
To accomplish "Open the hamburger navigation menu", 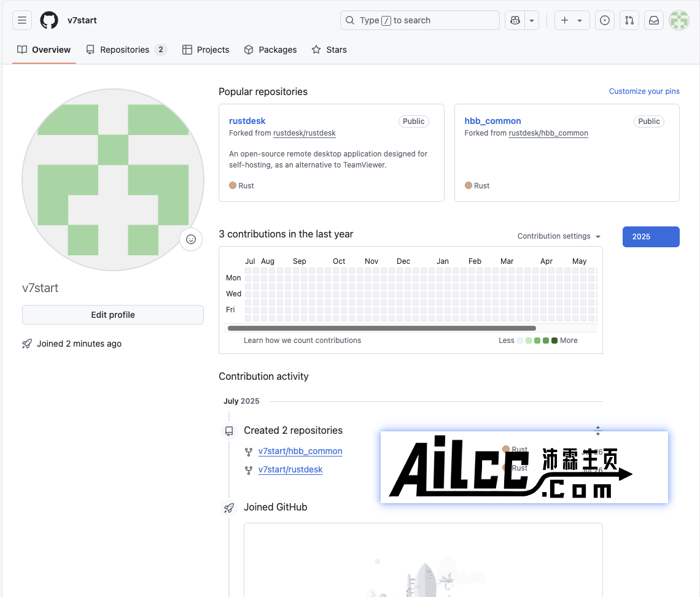I will 22,20.
